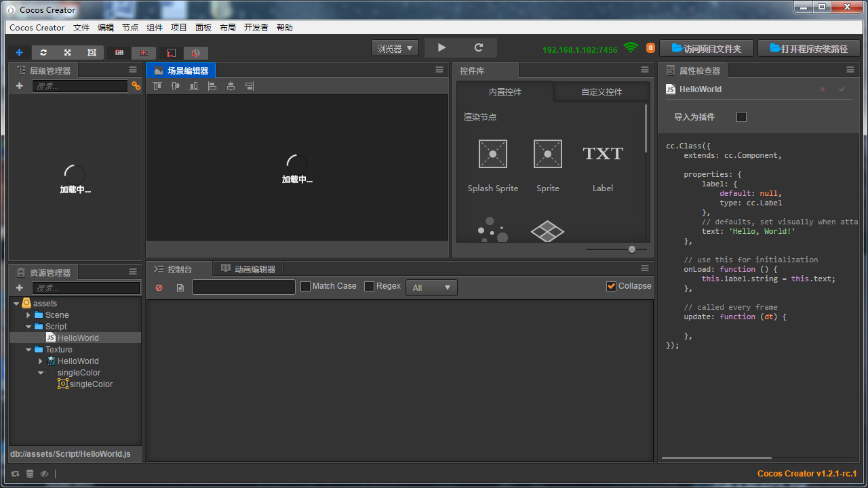Align bottom edges in scene editor toolbar
The width and height of the screenshot is (868, 488).
pos(194,86)
